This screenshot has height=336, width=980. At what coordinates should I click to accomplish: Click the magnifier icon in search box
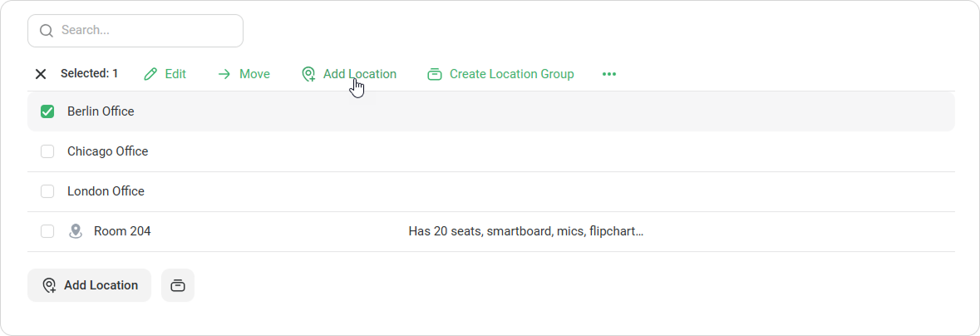pyautogui.click(x=47, y=31)
